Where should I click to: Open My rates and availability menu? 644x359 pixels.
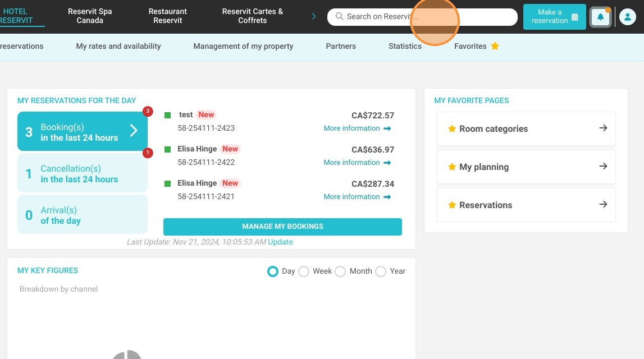[x=118, y=47]
